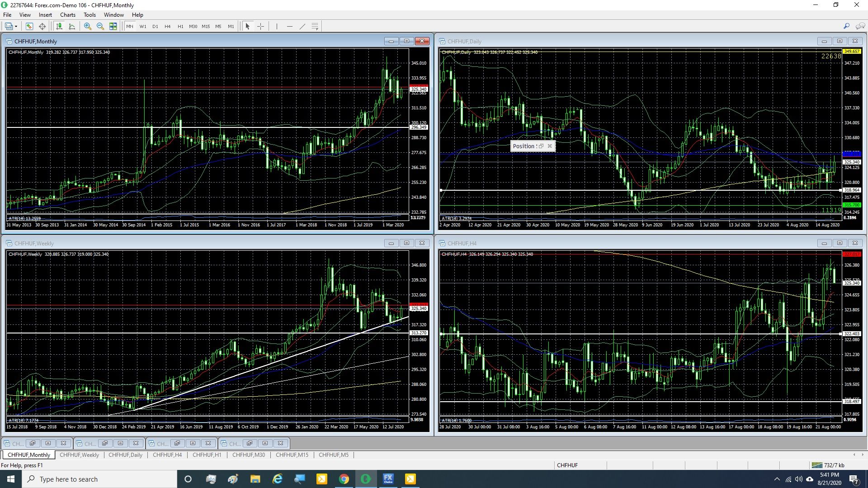Switch to the H1 timeframe button

[180, 26]
